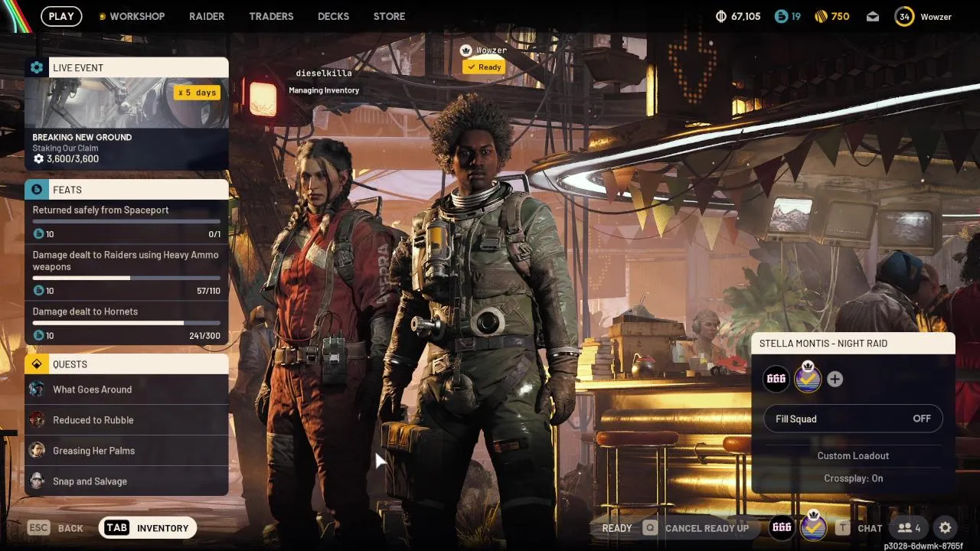This screenshot has width=980, height=551.
Task: Open the Reduced to Rubble quest
Action: pos(126,420)
